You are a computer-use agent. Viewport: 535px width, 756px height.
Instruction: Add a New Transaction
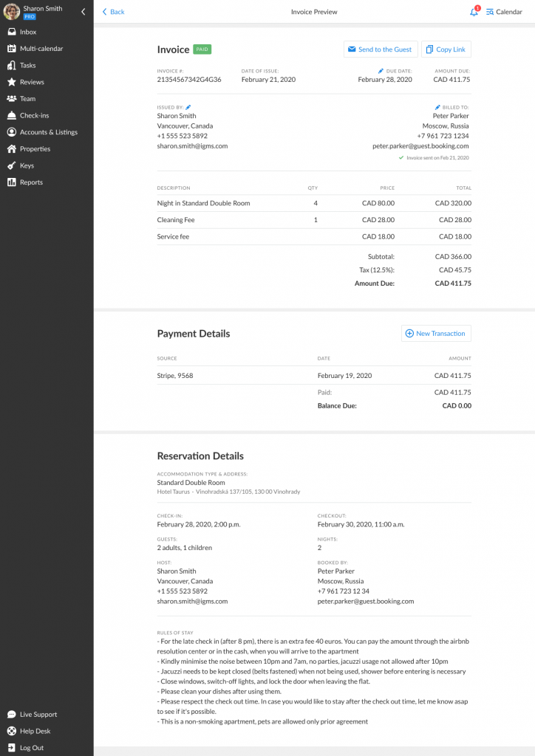(x=435, y=334)
